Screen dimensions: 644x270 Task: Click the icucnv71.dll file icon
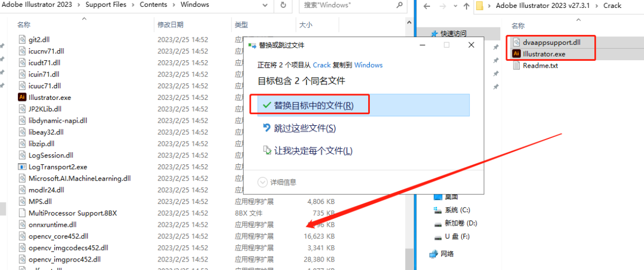(22, 51)
